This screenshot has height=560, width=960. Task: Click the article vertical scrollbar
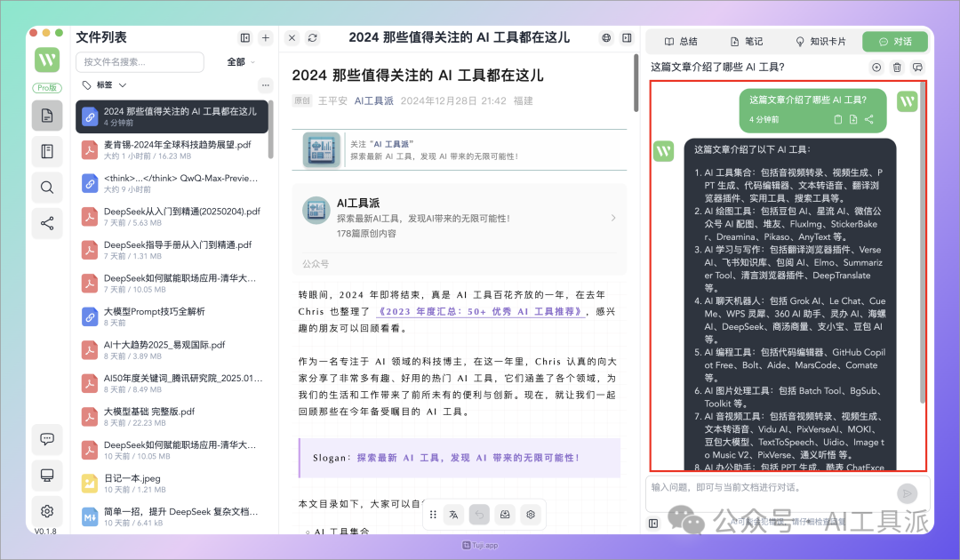coord(636,83)
